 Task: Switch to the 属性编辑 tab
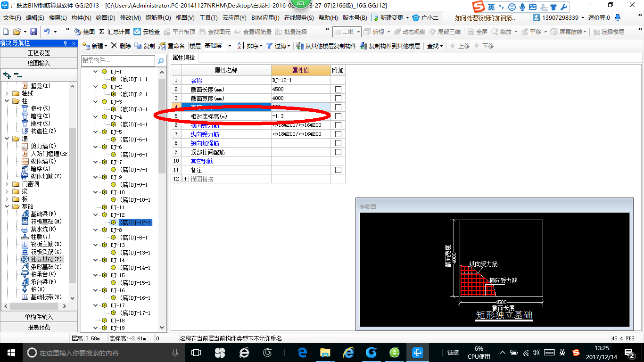point(184,58)
